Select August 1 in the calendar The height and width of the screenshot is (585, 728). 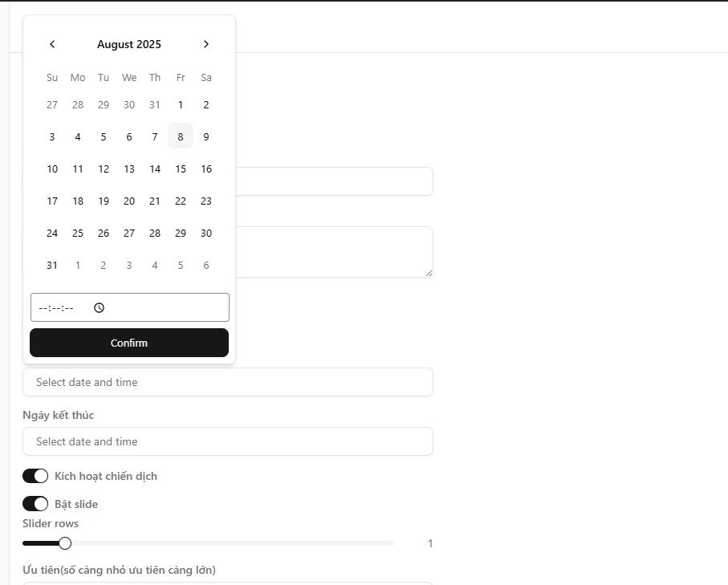pyautogui.click(x=181, y=104)
